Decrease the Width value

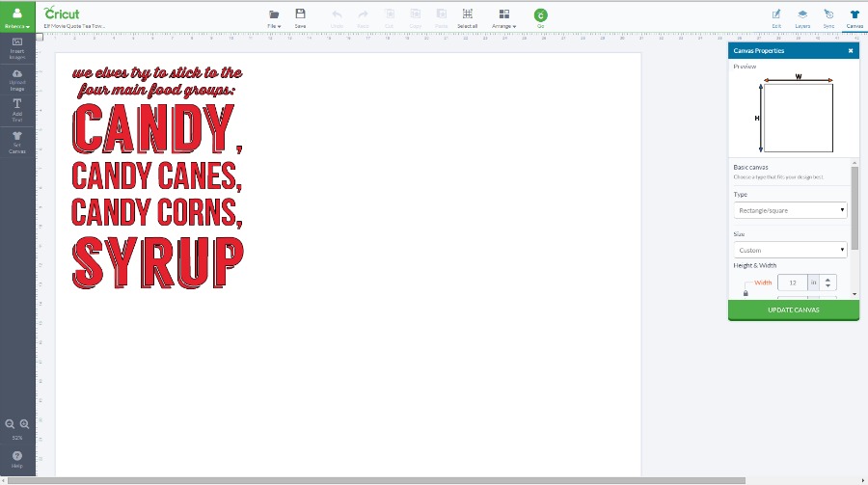pyautogui.click(x=827, y=285)
